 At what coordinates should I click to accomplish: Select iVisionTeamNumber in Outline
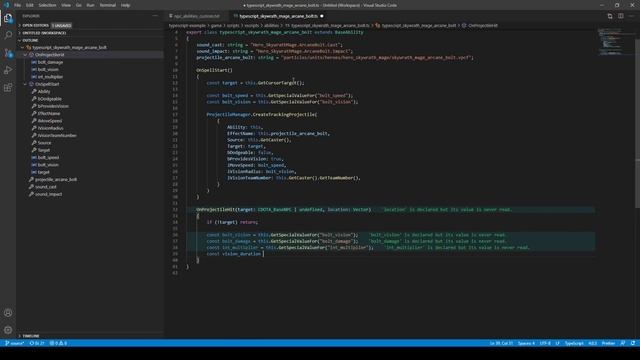click(x=57, y=136)
